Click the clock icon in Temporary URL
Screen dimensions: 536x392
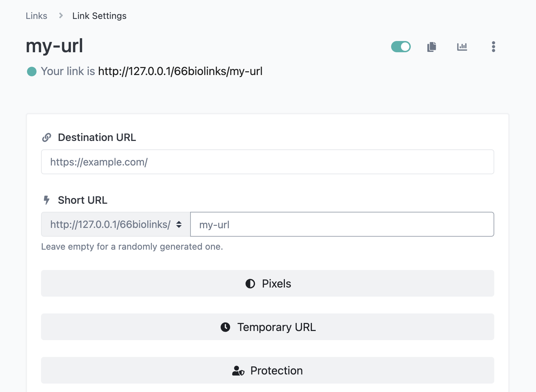tap(225, 327)
